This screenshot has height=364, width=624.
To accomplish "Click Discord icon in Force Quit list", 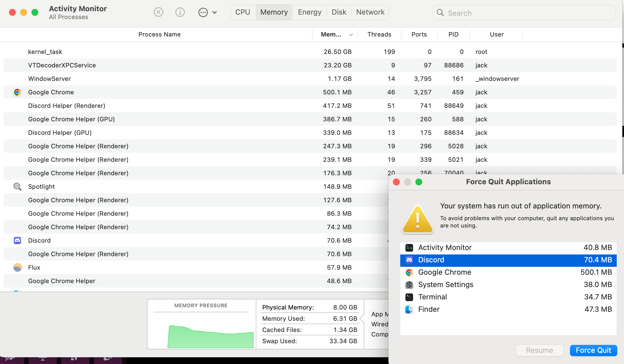I will (x=409, y=260).
